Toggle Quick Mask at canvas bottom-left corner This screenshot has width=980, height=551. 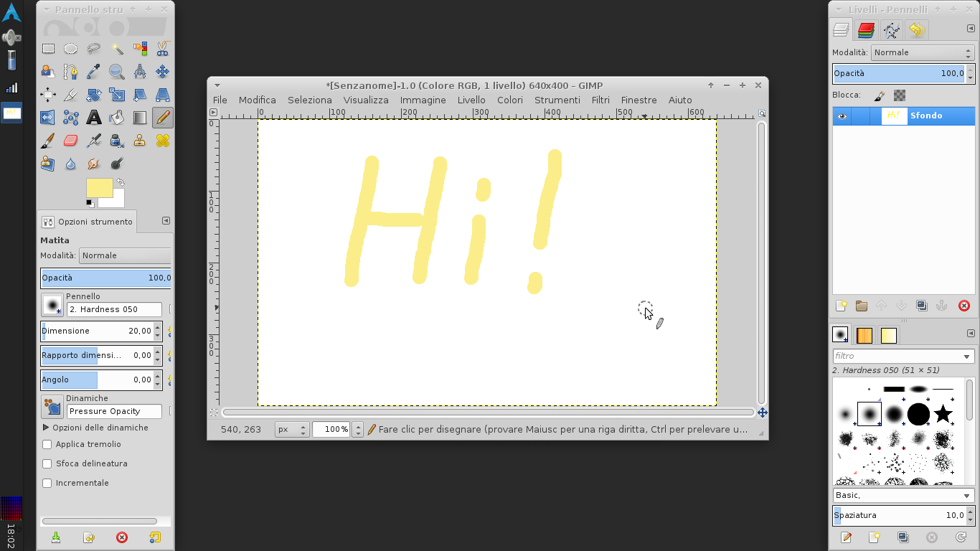point(213,413)
